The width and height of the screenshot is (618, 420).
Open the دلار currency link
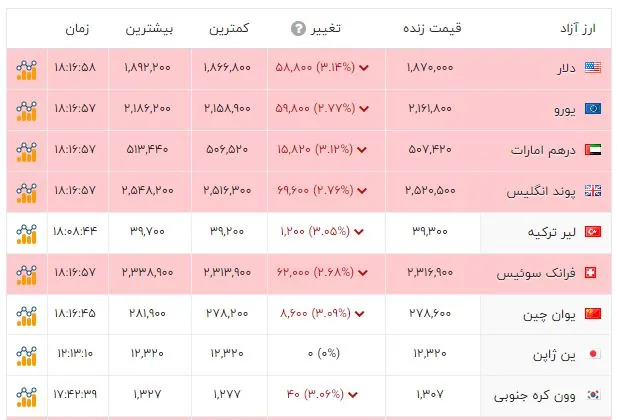click(x=566, y=69)
